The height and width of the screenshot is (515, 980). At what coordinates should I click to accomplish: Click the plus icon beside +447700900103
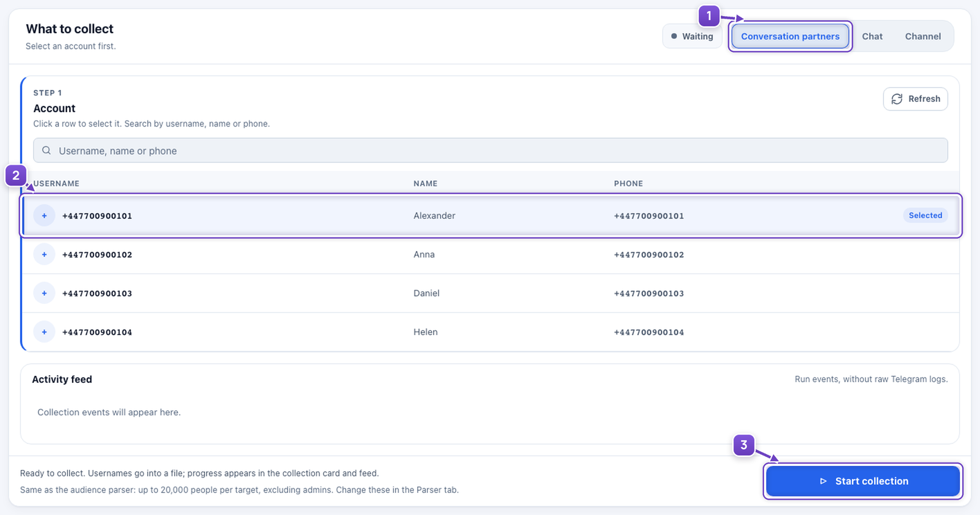(44, 293)
